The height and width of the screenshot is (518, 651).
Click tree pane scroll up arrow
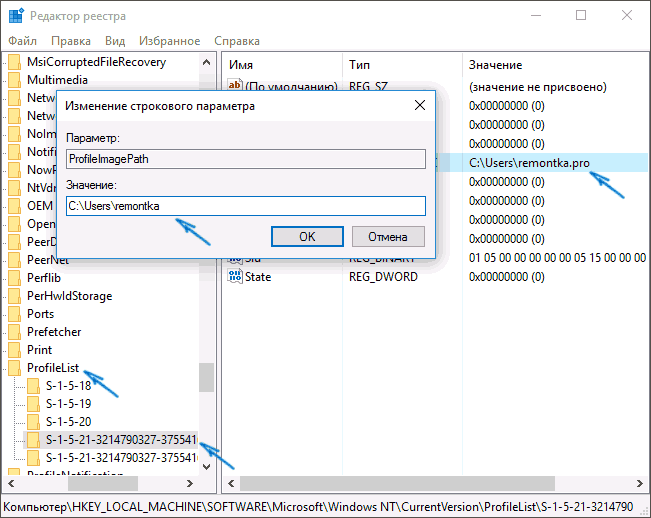(206, 63)
